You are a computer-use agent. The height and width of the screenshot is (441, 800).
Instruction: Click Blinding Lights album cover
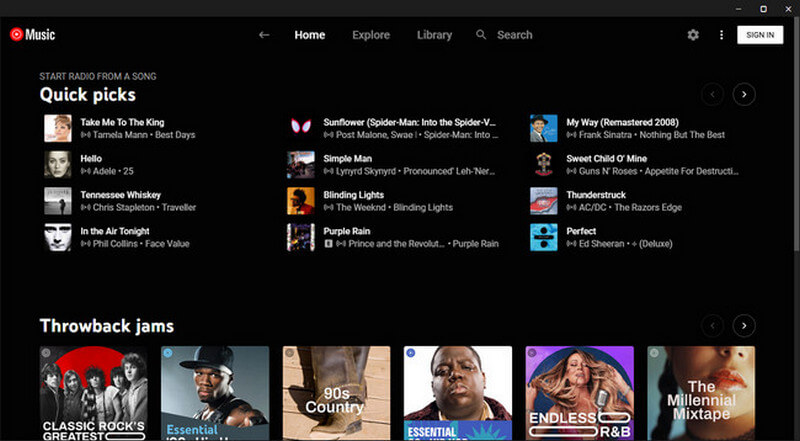pos(301,201)
